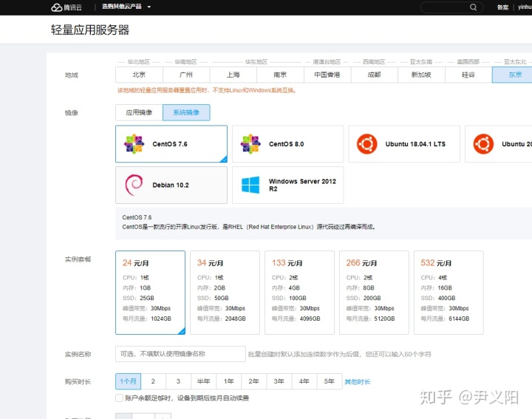Click the 实例名称 input field

pos(180,354)
